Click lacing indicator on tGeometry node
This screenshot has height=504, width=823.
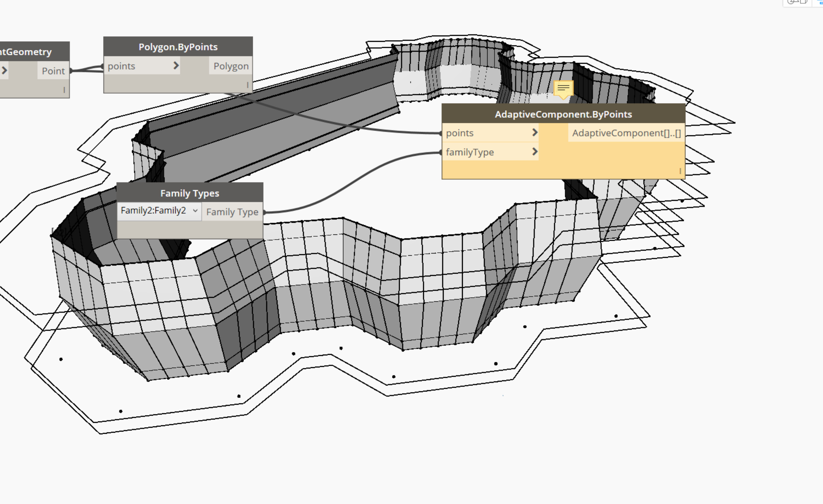(x=64, y=90)
